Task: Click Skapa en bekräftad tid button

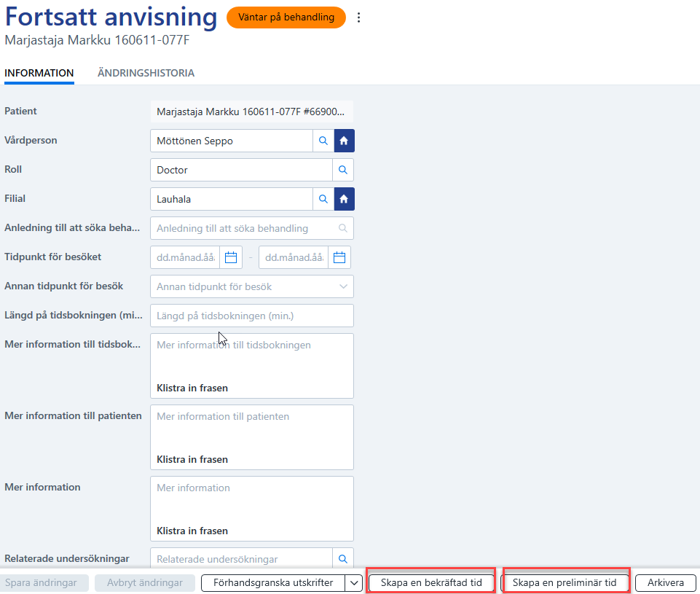Action: point(431,583)
